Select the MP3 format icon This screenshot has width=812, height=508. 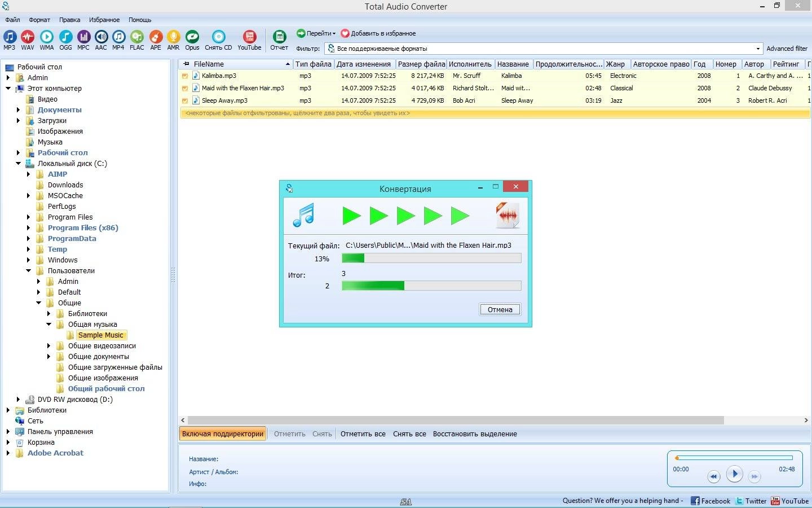pos(10,40)
